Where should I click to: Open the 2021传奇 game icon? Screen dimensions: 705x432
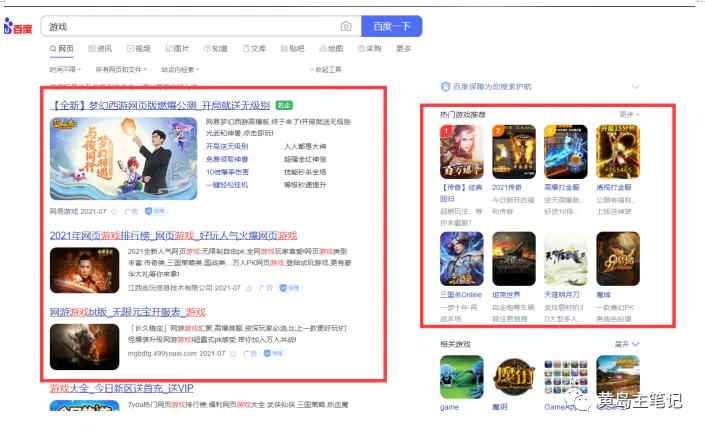[512, 151]
